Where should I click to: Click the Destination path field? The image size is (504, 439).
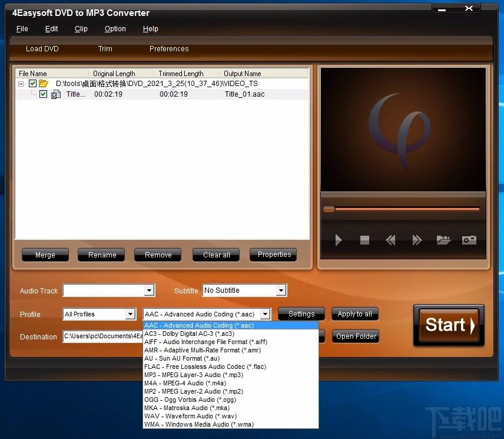(x=103, y=336)
